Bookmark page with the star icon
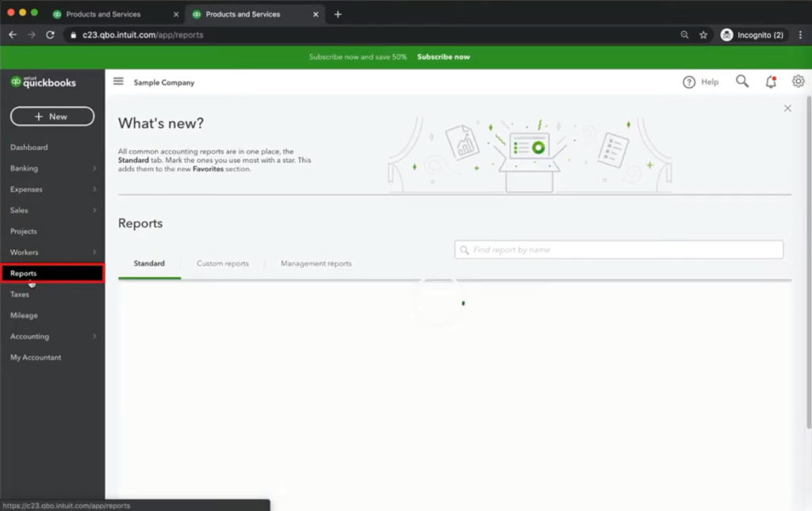The height and width of the screenshot is (511, 812). [703, 35]
